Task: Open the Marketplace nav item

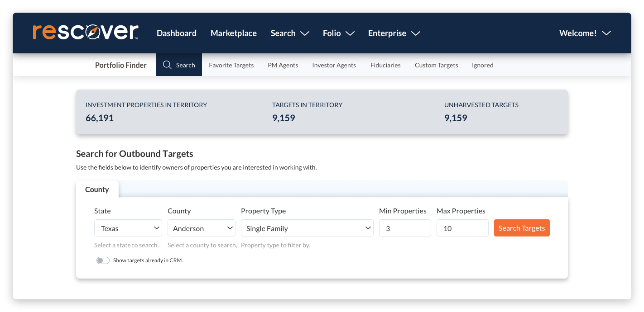Action: (234, 33)
